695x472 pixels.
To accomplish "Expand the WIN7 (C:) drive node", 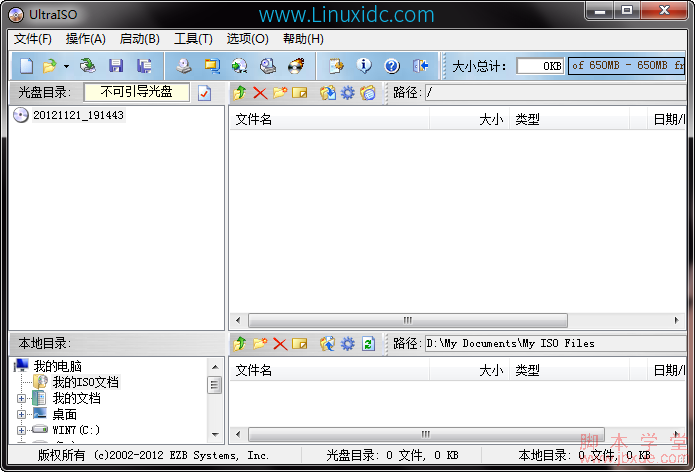I will click(21, 430).
